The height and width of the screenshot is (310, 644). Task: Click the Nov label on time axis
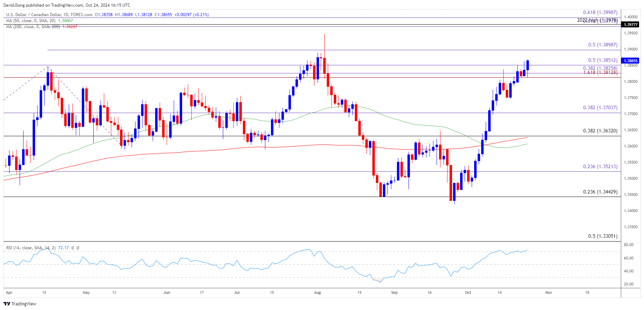click(549, 292)
